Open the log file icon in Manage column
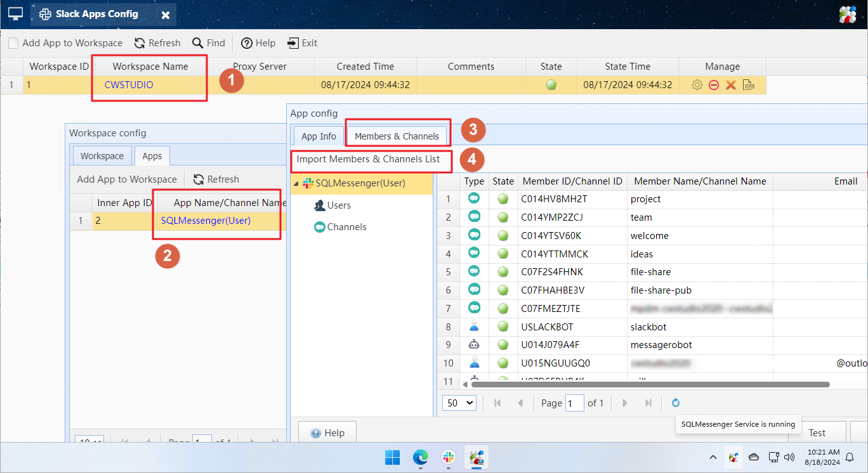 tap(749, 85)
